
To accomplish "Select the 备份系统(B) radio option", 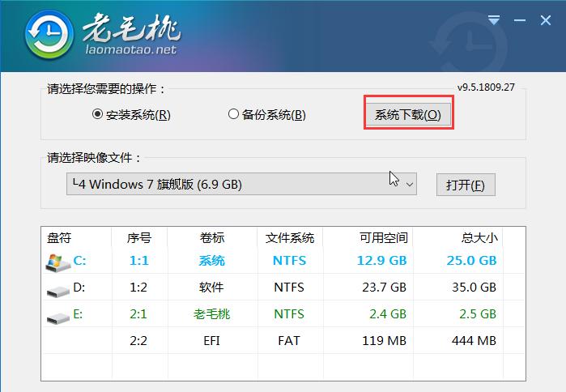I will coord(266,115).
